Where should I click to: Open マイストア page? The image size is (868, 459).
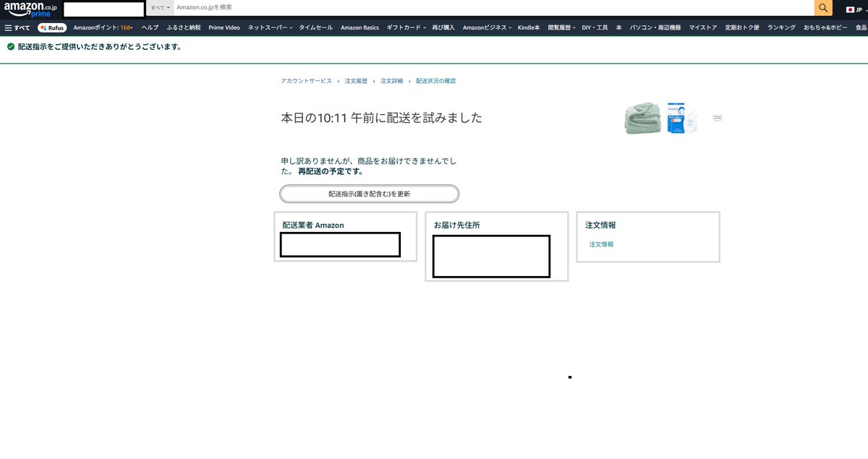pyautogui.click(x=703, y=27)
